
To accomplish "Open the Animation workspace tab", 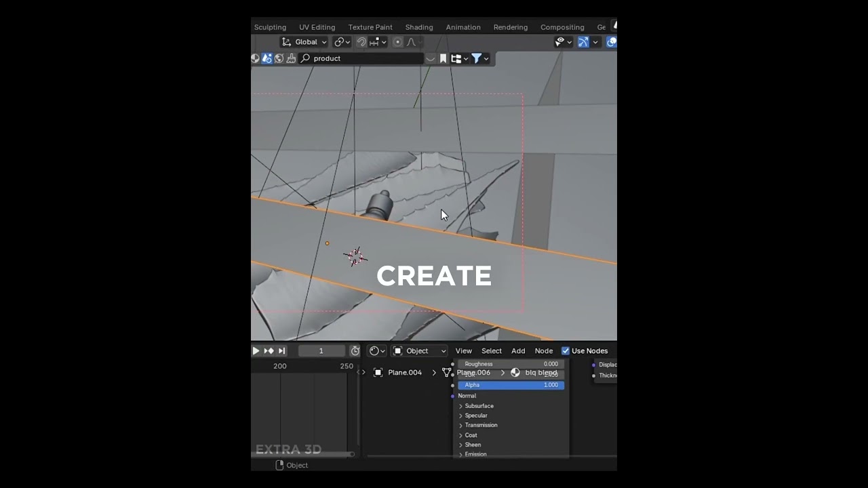I will [x=463, y=27].
